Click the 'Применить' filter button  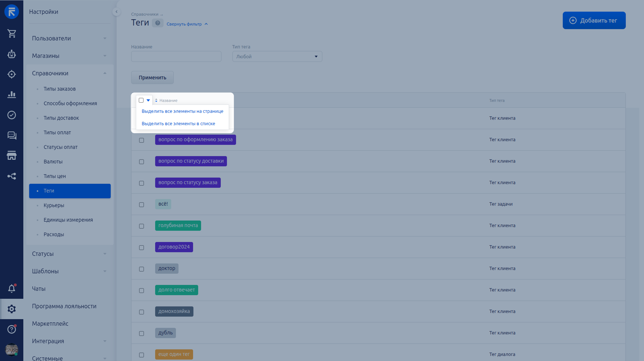click(x=152, y=78)
